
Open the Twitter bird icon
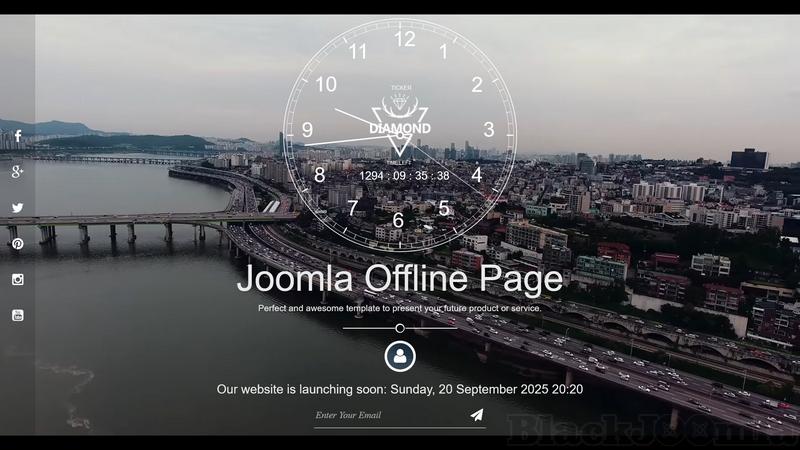coord(18,208)
